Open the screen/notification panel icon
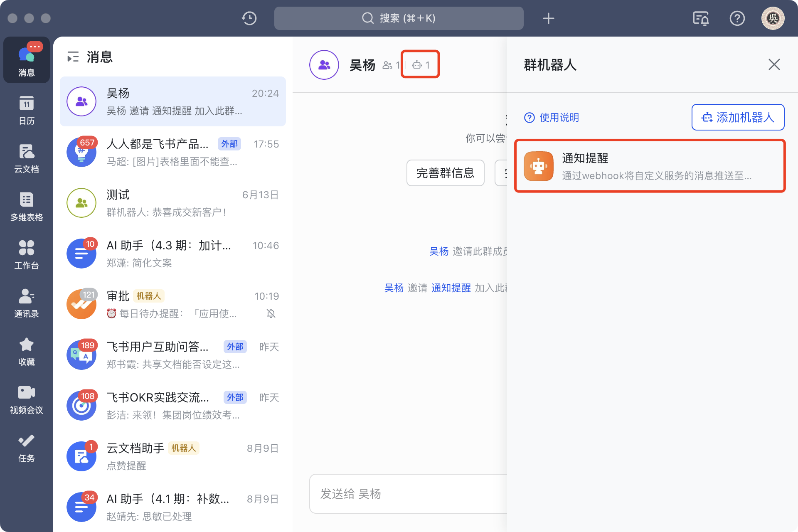This screenshot has width=798, height=532. [x=701, y=18]
